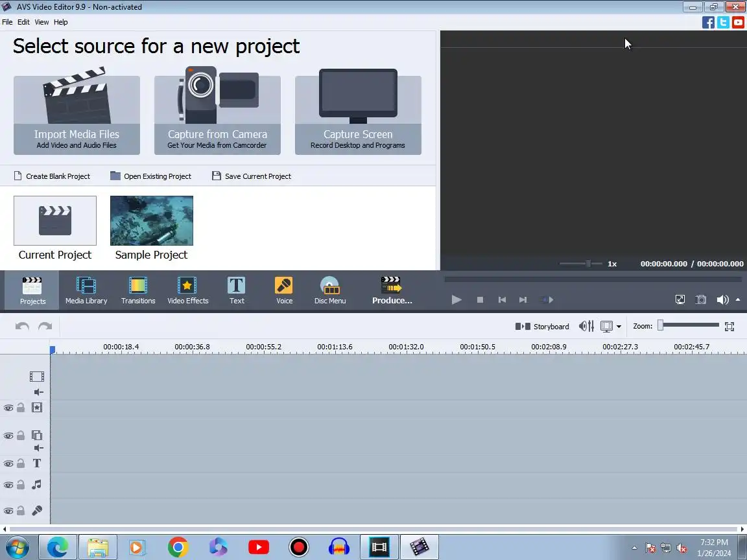Image resolution: width=747 pixels, height=560 pixels.
Task: Open the Facebook link icon
Action: tap(708, 23)
